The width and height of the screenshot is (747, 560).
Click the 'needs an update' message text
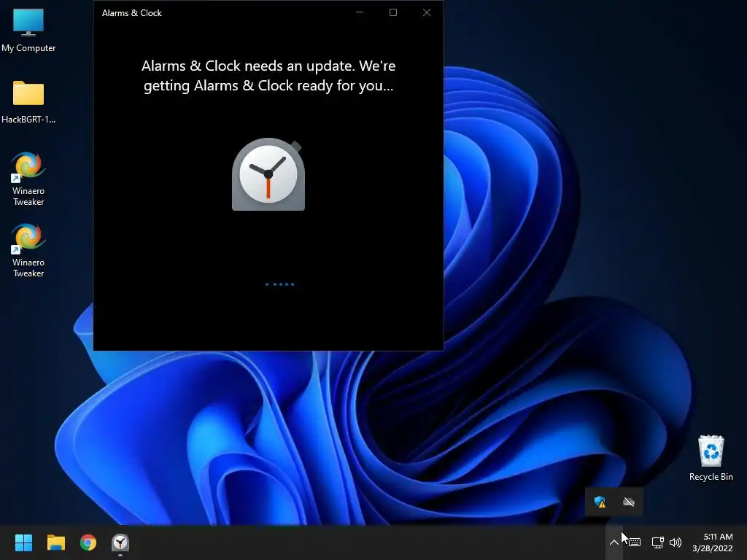268,76
